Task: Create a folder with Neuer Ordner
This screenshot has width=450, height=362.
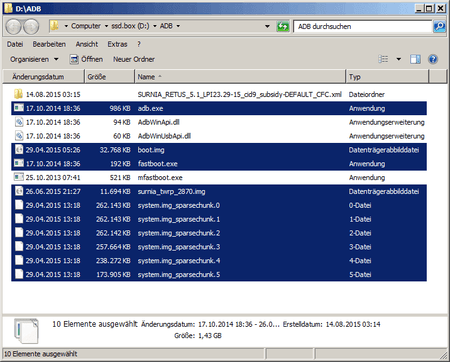Action: [x=134, y=59]
